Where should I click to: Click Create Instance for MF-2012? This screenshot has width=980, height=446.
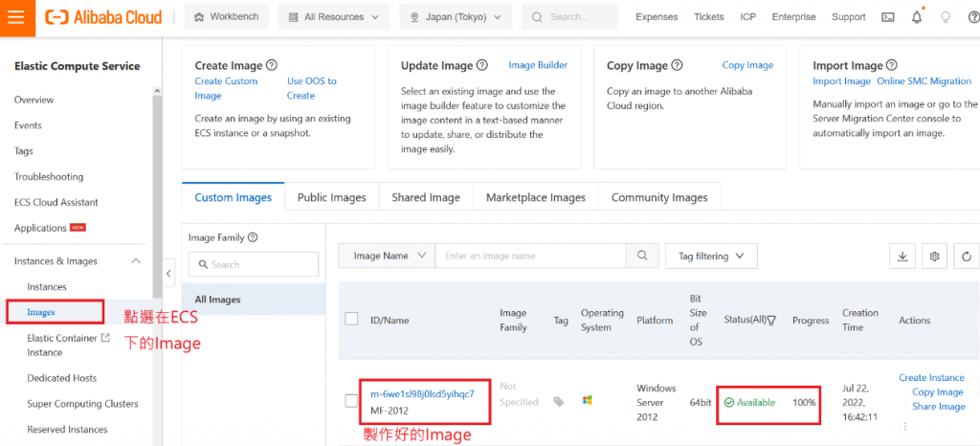tap(931, 377)
